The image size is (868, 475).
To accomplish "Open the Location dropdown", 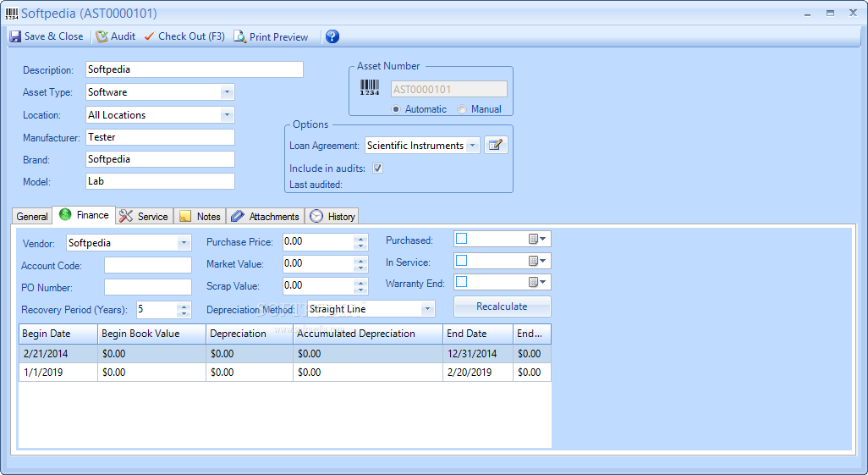I will tap(227, 115).
